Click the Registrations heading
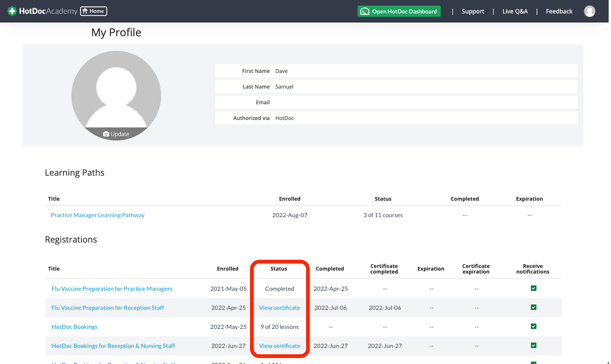The height and width of the screenshot is (364, 611). (71, 240)
